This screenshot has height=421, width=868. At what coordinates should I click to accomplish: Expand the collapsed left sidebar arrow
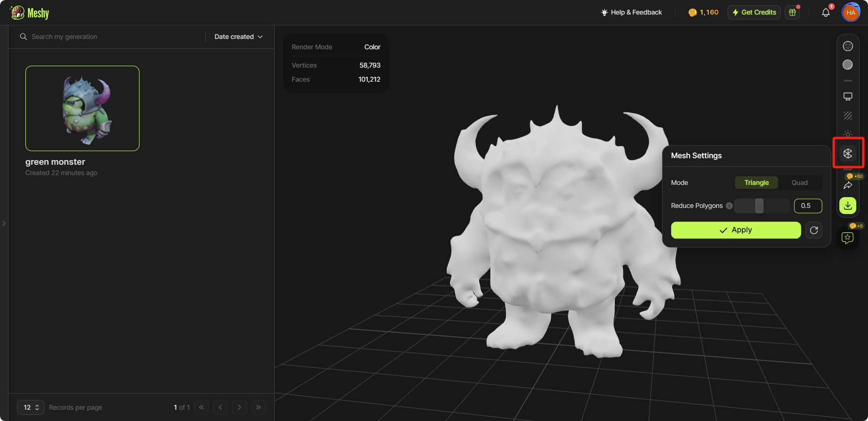pyautogui.click(x=4, y=223)
